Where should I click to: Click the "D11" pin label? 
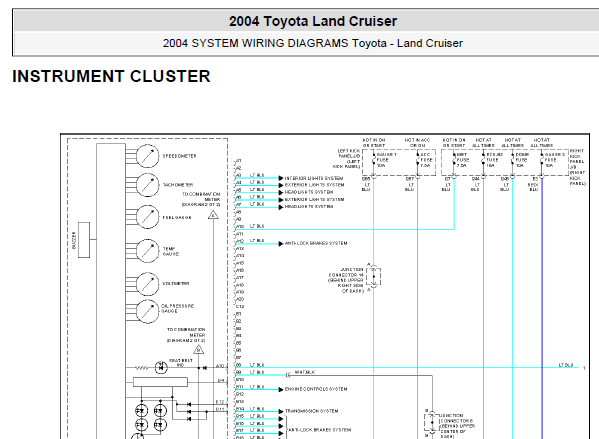click(220, 409)
